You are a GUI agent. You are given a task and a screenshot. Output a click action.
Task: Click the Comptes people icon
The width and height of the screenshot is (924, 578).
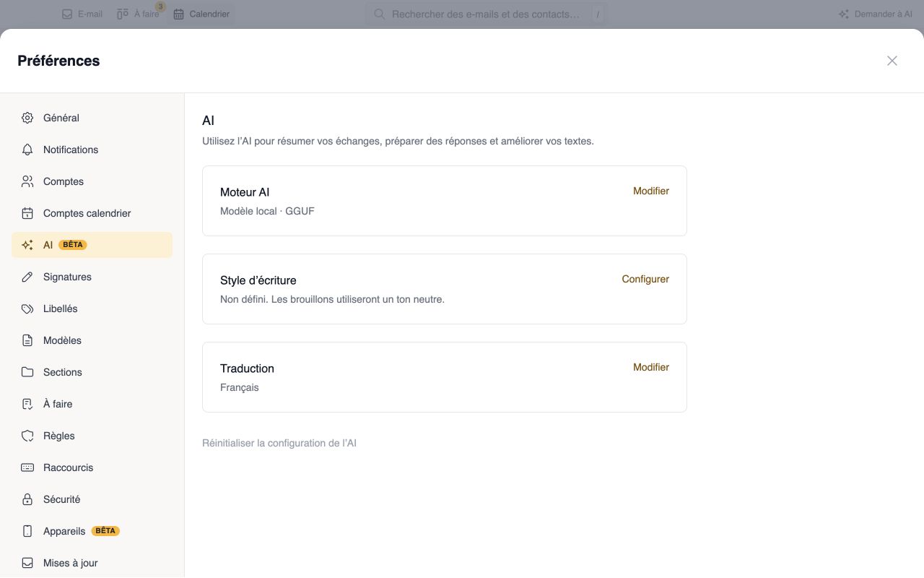pos(27,181)
